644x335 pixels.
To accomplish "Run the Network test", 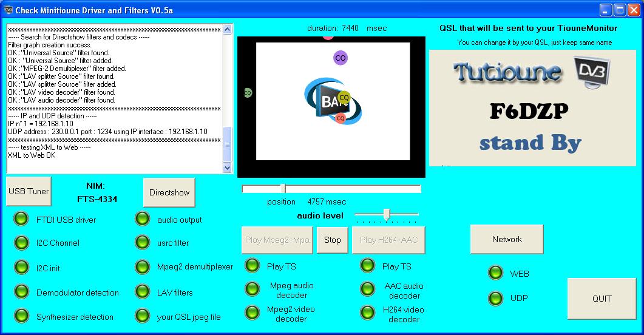I will (x=507, y=239).
